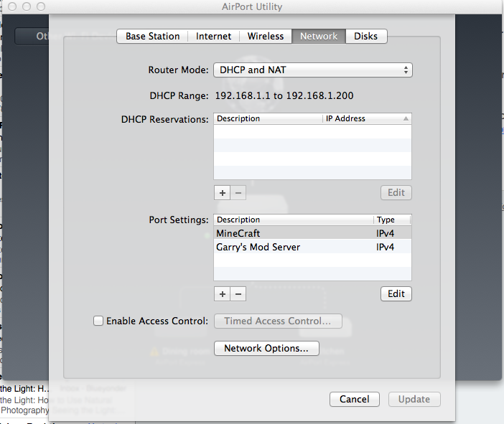The image size is (504, 424).
Task: Edit the selected port setting
Action: tap(396, 294)
